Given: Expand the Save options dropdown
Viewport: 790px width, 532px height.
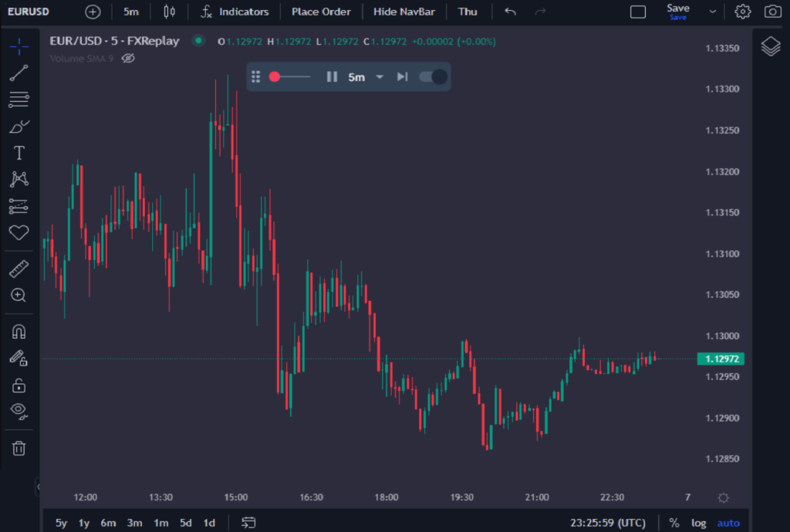Looking at the screenshot, I should pos(711,12).
